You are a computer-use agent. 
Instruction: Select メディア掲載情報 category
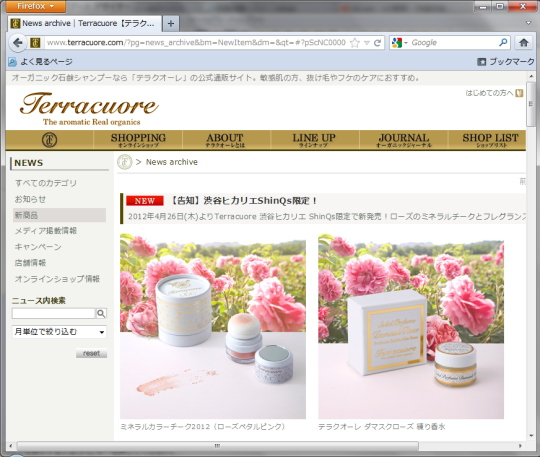pyautogui.click(x=45, y=231)
